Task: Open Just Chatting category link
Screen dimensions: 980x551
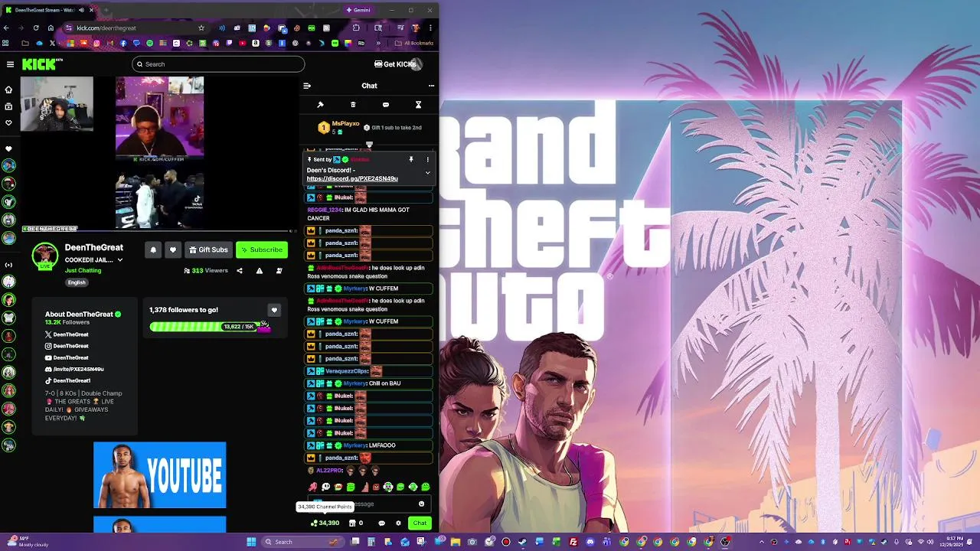Action: pos(83,271)
